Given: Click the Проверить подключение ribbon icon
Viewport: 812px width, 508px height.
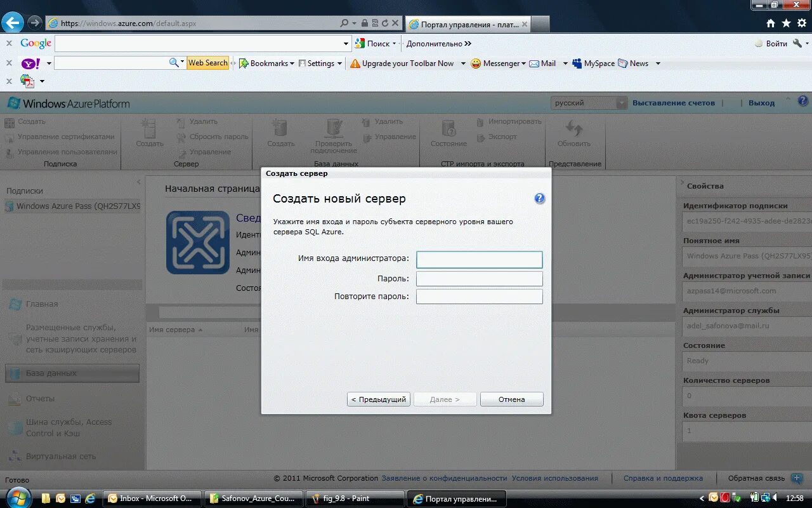Looking at the screenshot, I should [334, 128].
